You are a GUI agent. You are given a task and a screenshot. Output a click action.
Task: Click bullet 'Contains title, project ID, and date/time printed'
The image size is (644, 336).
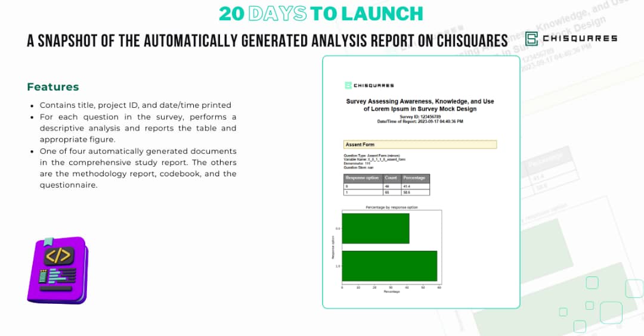pyautogui.click(x=135, y=105)
